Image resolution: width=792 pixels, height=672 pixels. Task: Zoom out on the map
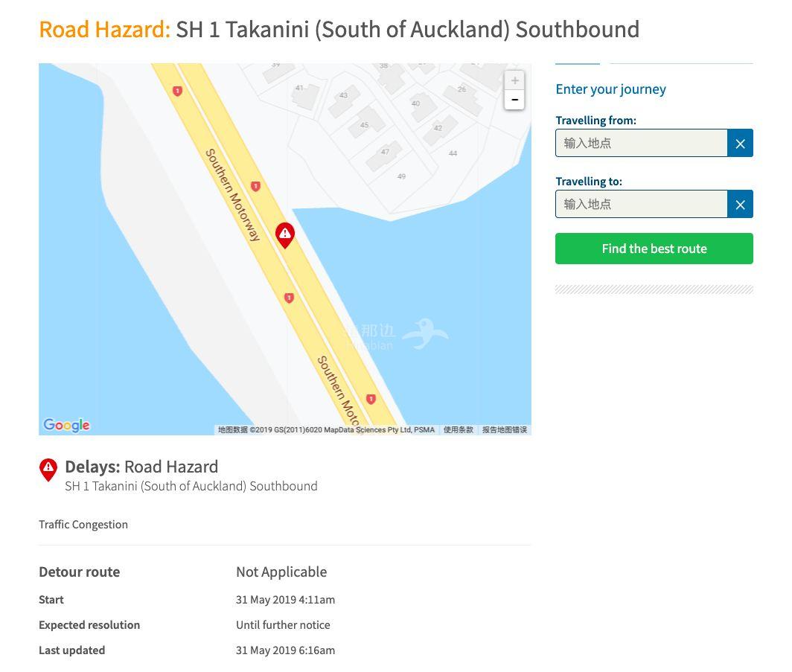514,100
